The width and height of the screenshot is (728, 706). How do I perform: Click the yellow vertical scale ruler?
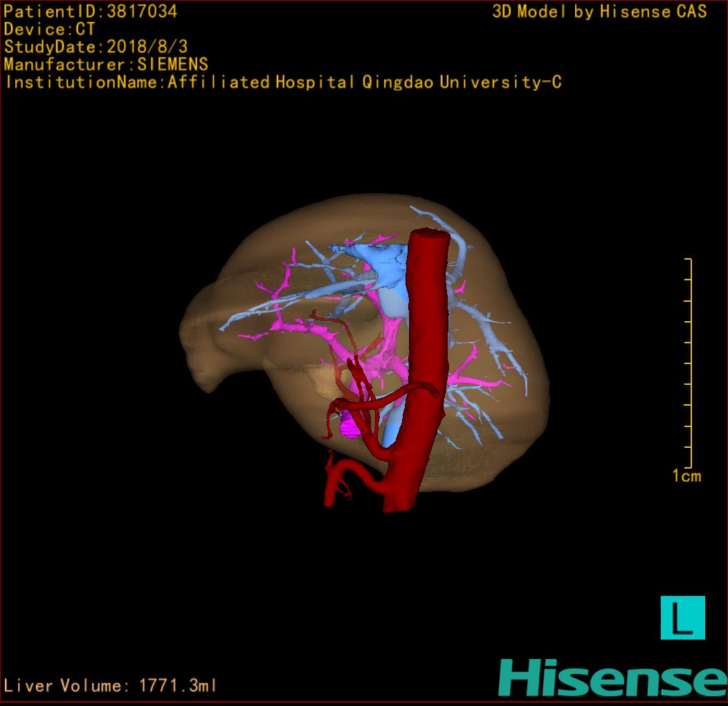(x=690, y=363)
